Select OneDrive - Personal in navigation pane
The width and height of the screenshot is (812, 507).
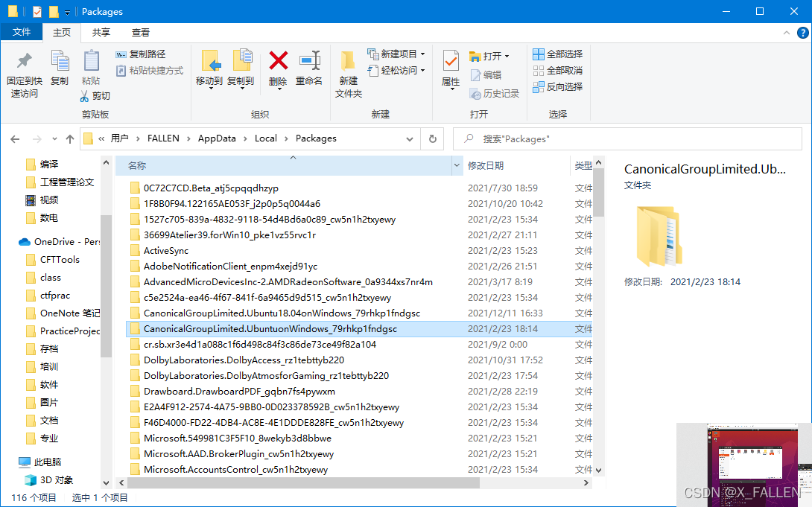[x=60, y=242]
